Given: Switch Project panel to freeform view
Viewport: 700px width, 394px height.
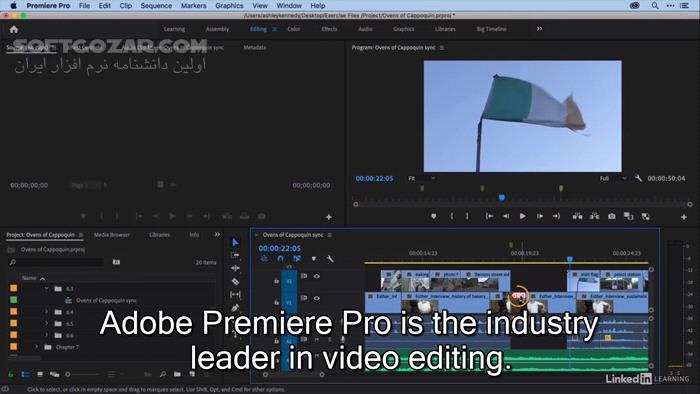Looking at the screenshot, I should tap(54, 374).
